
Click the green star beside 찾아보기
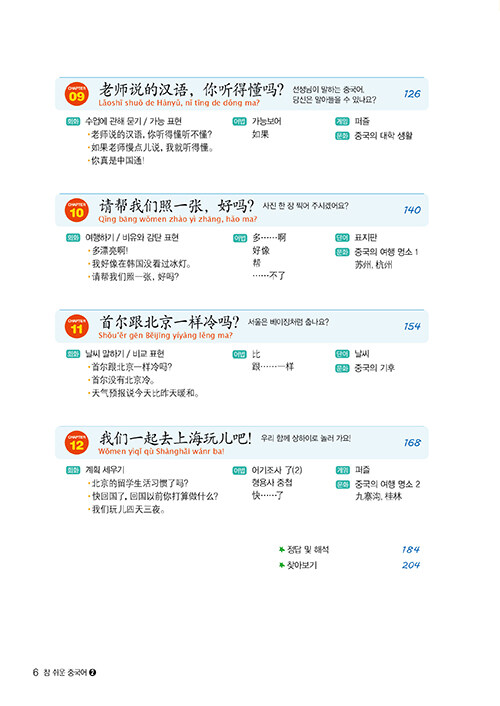282,565
